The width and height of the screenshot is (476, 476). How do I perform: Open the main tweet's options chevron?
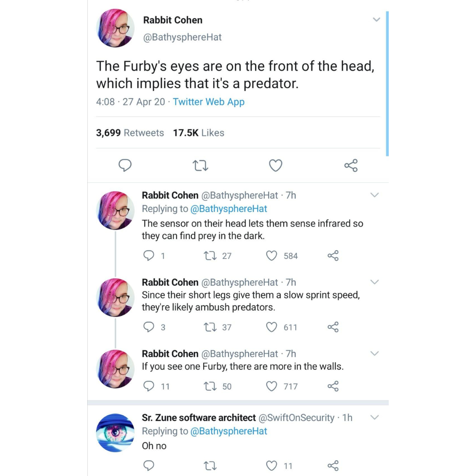tap(376, 20)
